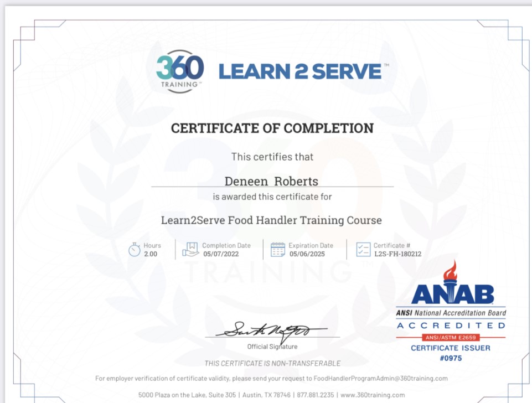Click the calendar icon beside Expiration Date
The image size is (532, 403).
click(x=278, y=250)
